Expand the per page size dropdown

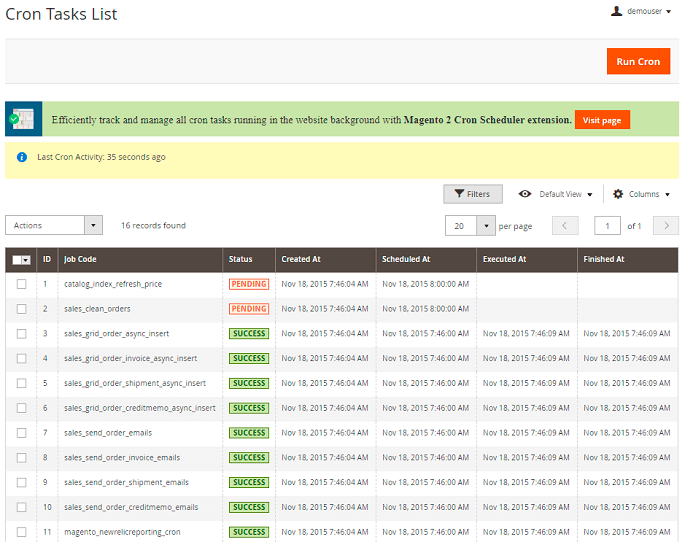(x=486, y=226)
